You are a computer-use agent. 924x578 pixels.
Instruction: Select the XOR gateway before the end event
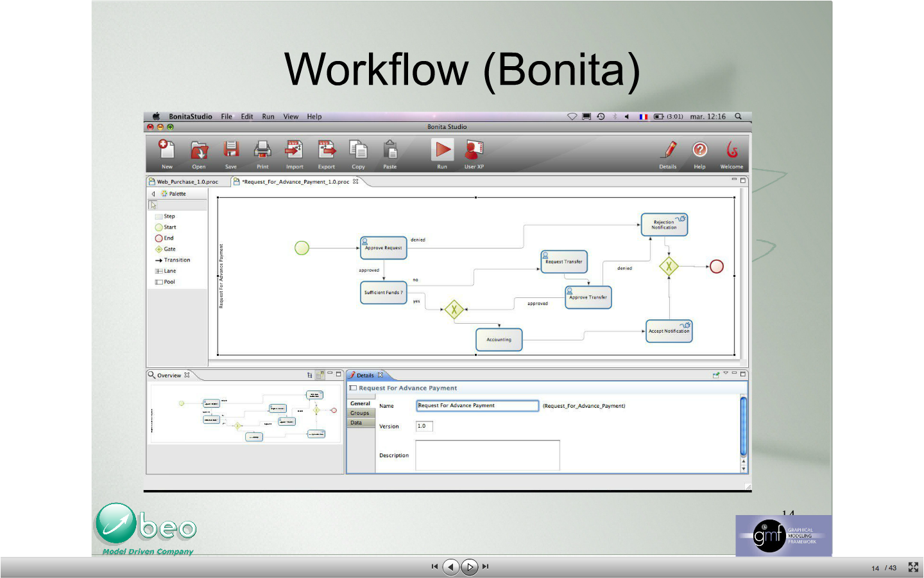(x=669, y=266)
